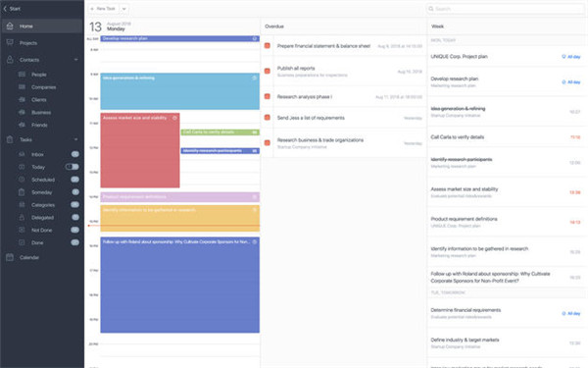Click the search magnifier icon
The height and width of the screenshot is (368, 588).
[431, 9]
